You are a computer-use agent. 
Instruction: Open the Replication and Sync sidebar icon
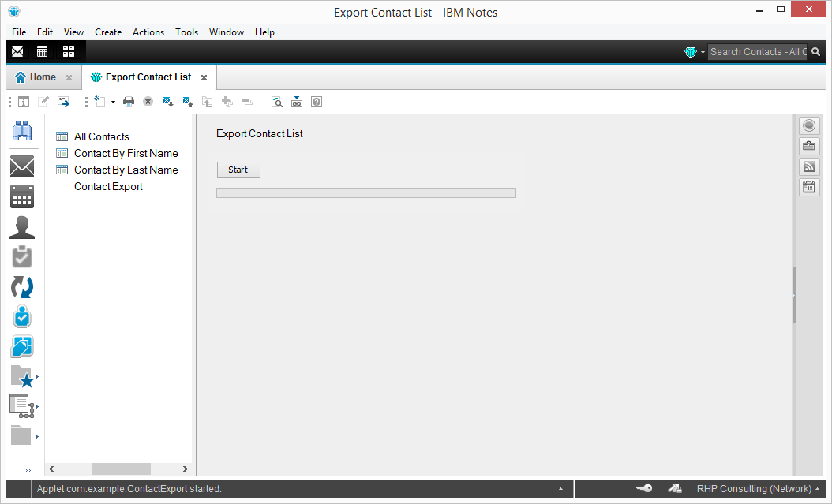click(x=21, y=287)
